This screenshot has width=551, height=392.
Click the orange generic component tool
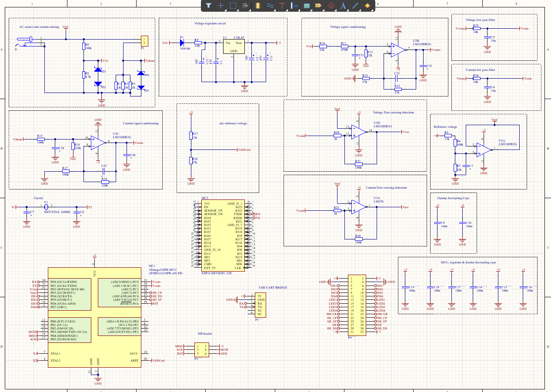(367, 6)
